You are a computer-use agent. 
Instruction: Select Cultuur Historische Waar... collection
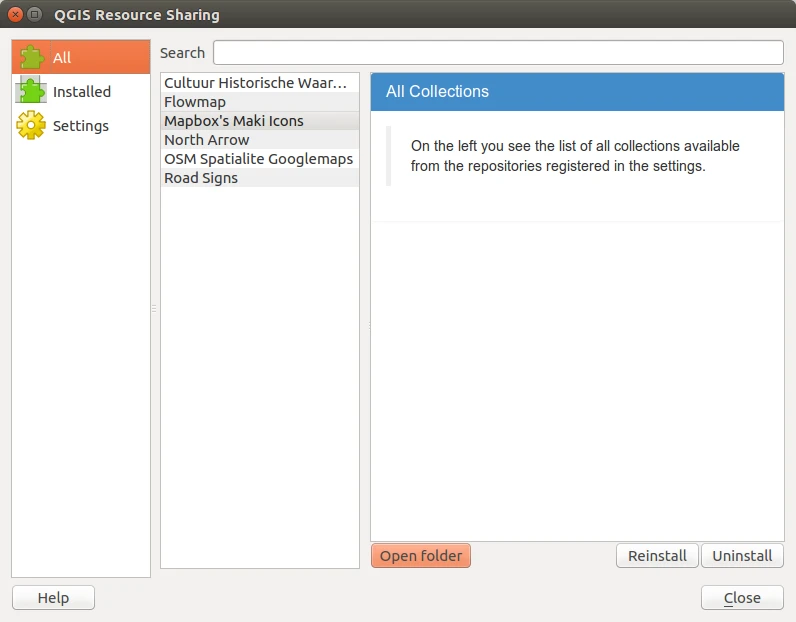(259, 83)
